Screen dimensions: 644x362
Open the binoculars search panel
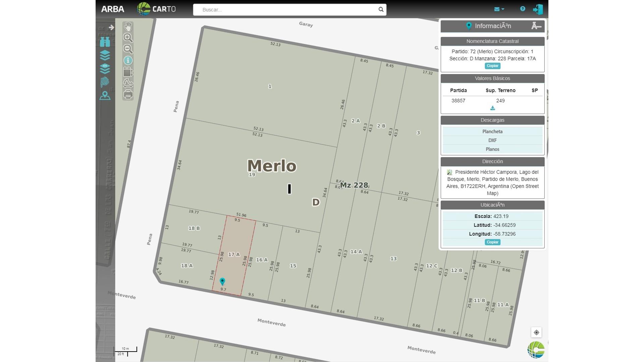tap(105, 42)
